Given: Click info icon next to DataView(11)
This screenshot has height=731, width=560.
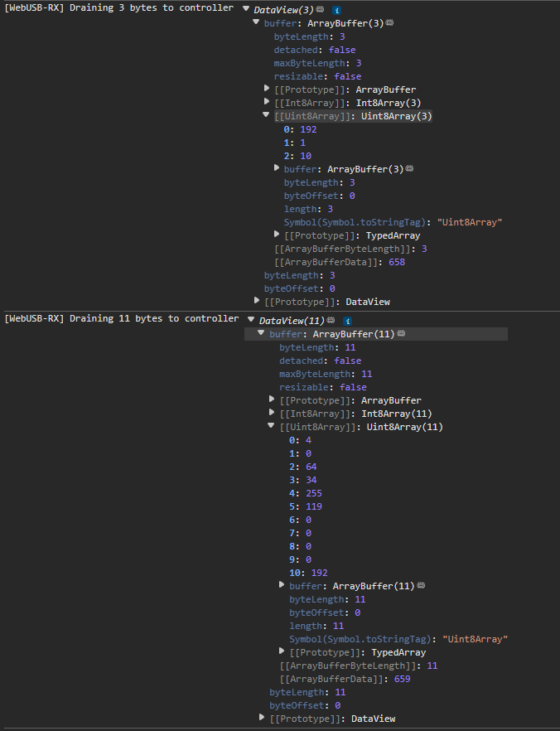Looking at the screenshot, I should (x=348, y=321).
